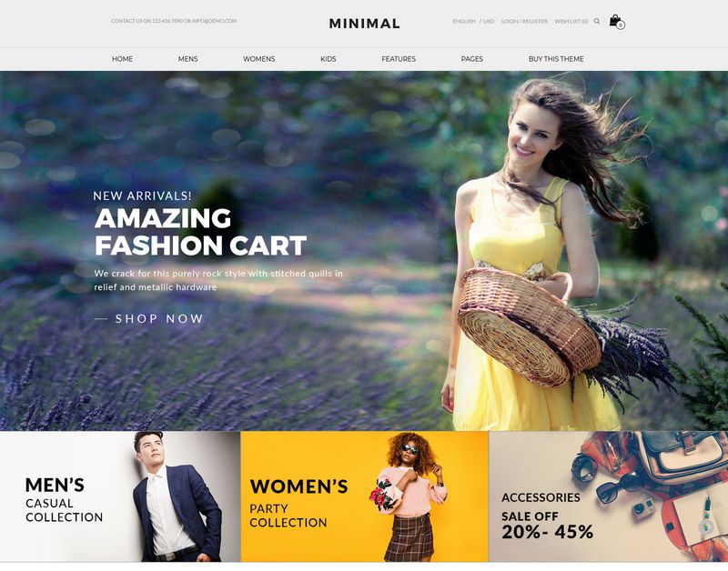Click the MINIMAL logo
Viewport: 728px width, 571px height.
(365, 24)
